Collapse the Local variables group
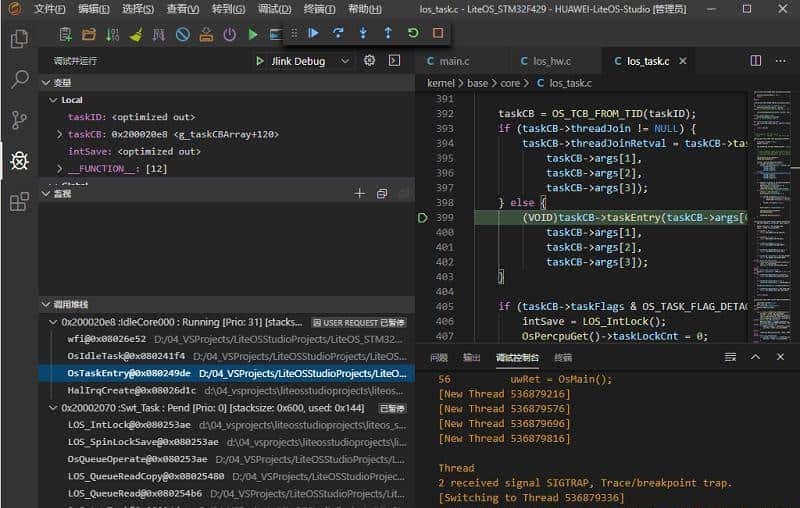800x508 pixels. pyautogui.click(x=53, y=100)
